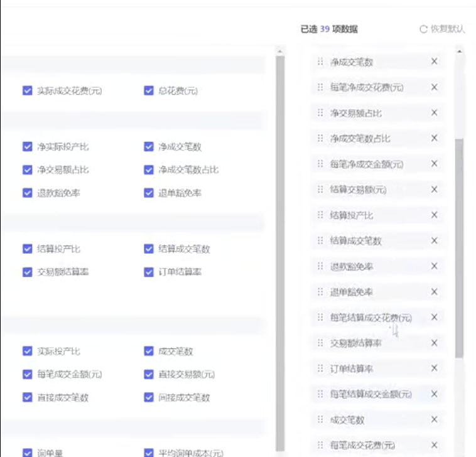Toggle the 平均询单成本(元) checkbox

pyautogui.click(x=149, y=453)
